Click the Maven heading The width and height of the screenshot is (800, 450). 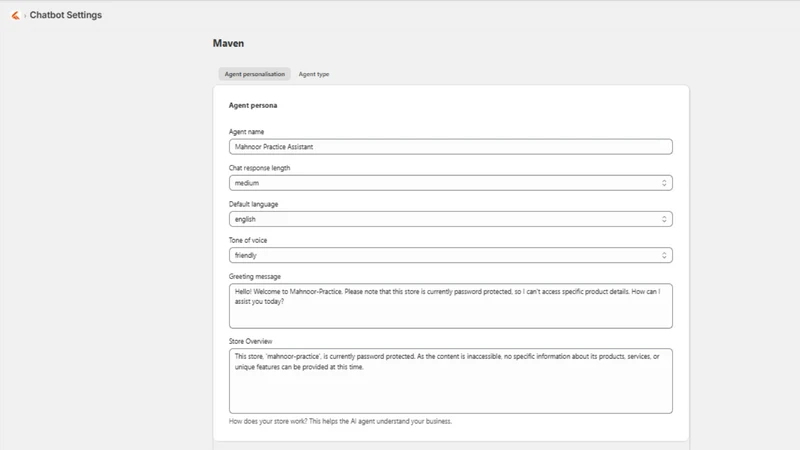(x=228, y=43)
